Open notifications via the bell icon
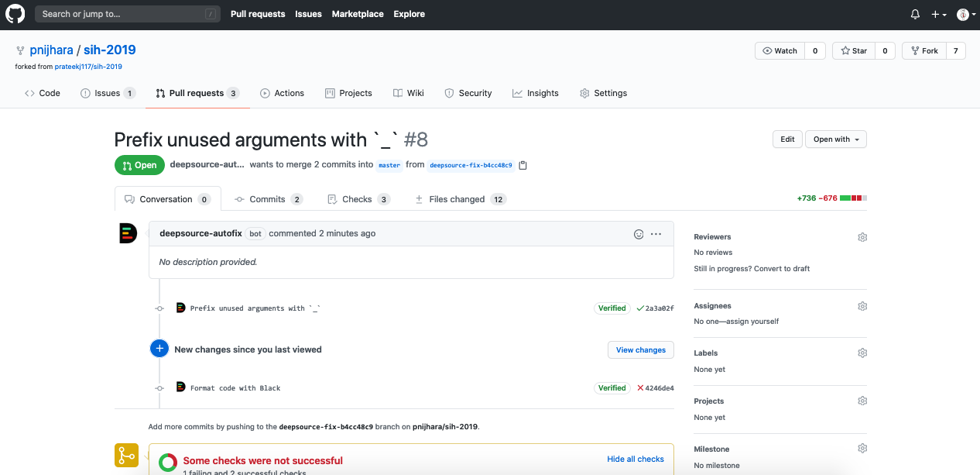 point(914,13)
